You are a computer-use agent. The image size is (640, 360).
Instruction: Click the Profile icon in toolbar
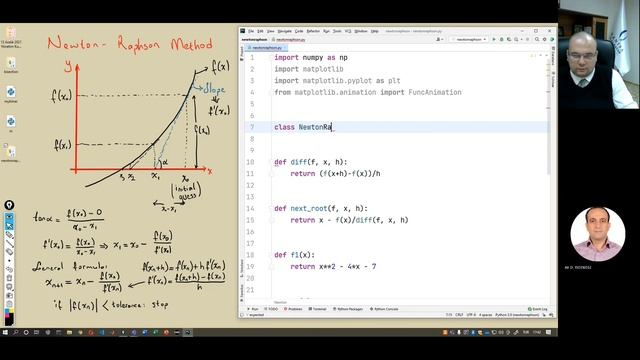pos(517,40)
